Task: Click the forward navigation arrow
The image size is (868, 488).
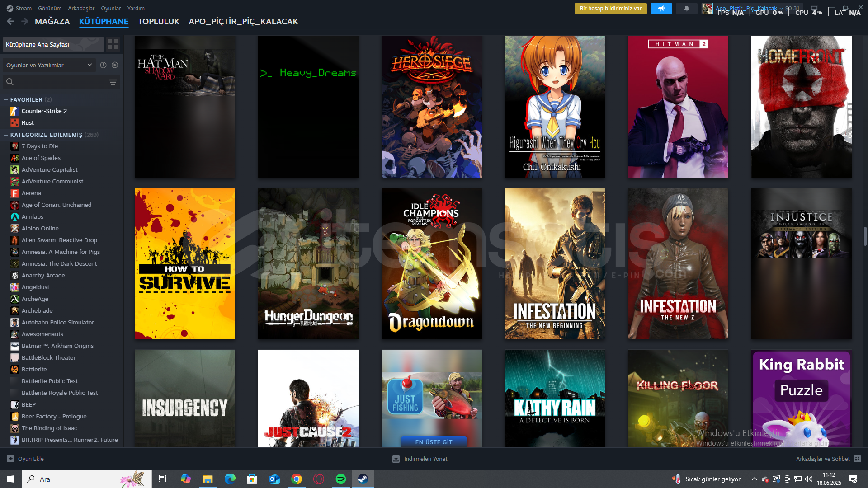Action: (24, 21)
